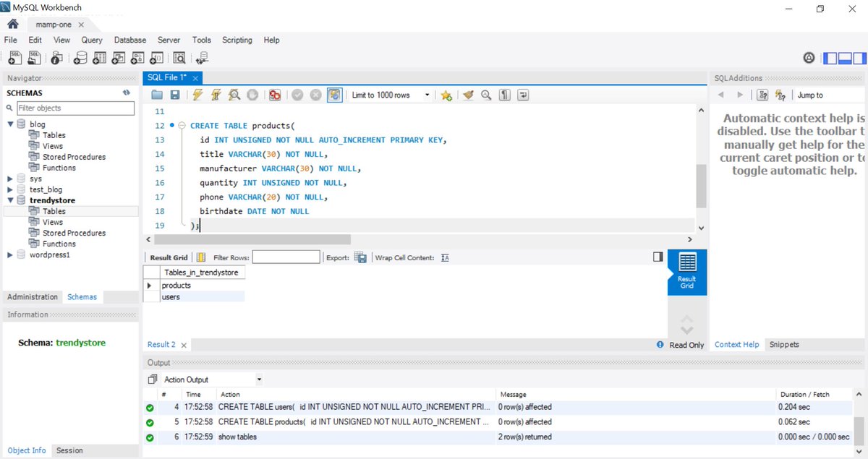Open the Scripting menu
868x459 pixels.
tap(237, 40)
